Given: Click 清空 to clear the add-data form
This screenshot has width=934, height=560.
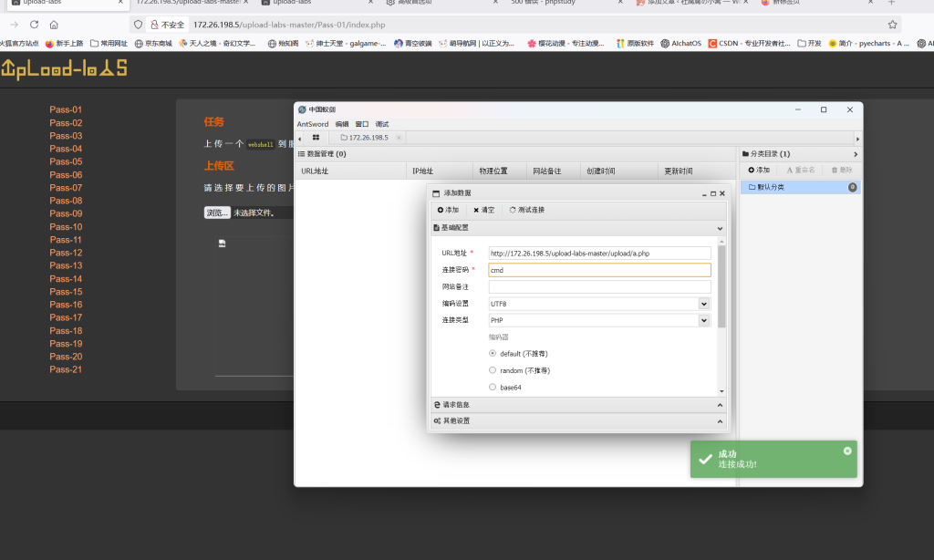Looking at the screenshot, I should pos(483,210).
